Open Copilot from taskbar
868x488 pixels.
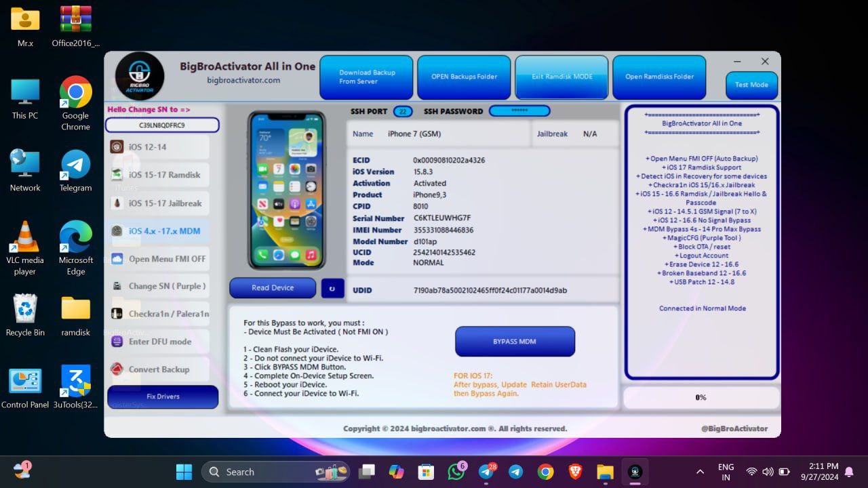[x=397, y=472]
